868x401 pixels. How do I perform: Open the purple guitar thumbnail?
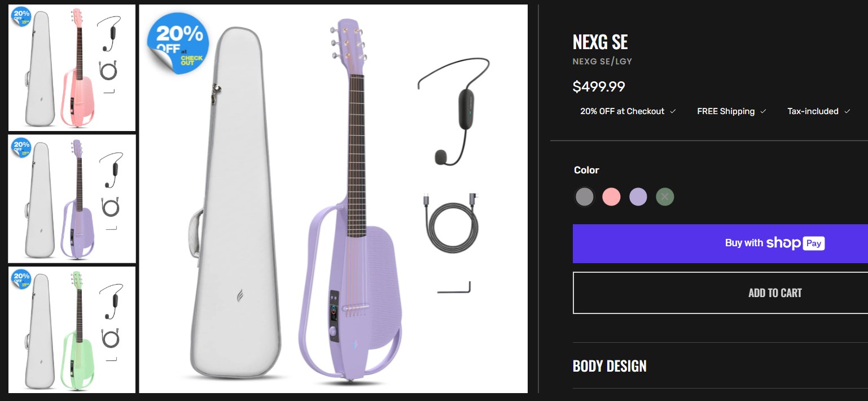(x=72, y=198)
